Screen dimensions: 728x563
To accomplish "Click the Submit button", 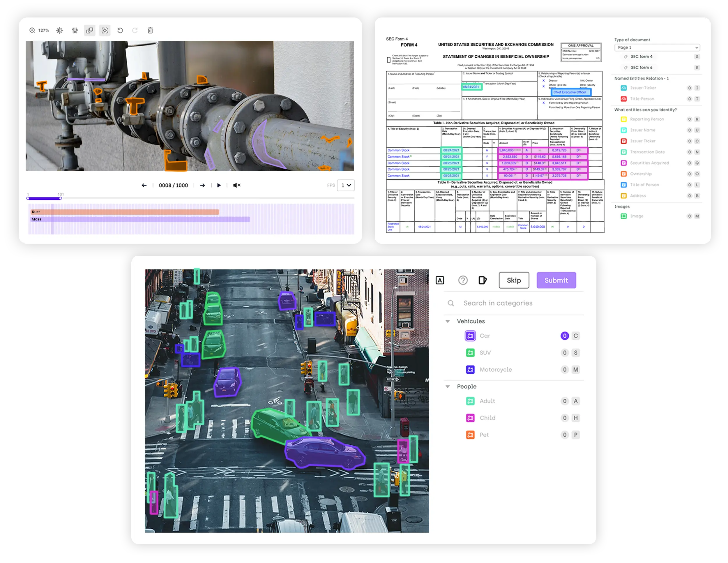I will pyautogui.click(x=556, y=280).
